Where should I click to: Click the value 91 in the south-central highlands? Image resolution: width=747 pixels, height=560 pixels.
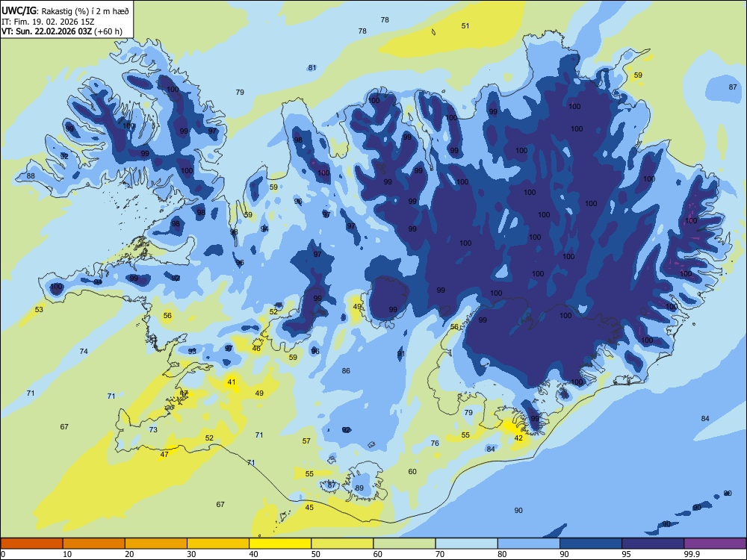[x=401, y=354]
